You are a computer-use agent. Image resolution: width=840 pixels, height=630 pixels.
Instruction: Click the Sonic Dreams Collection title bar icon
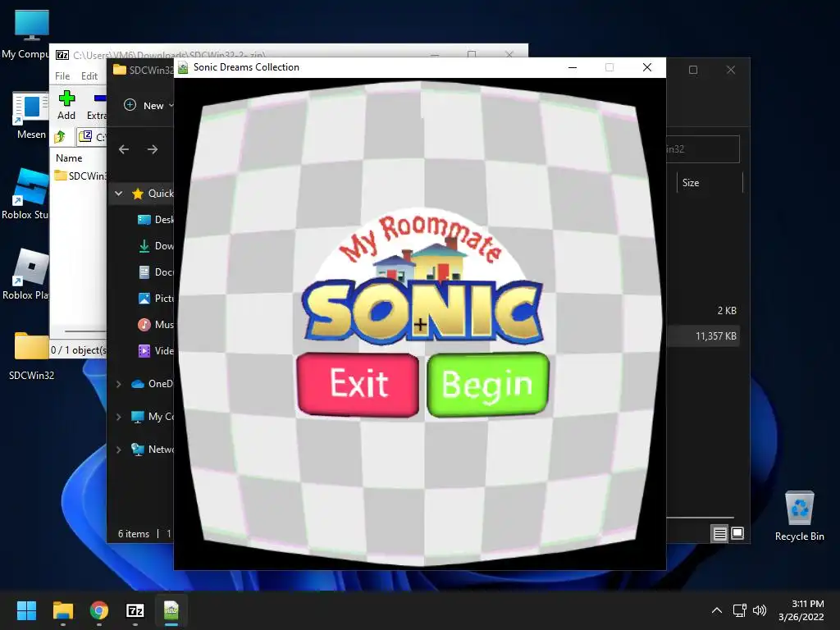coord(183,67)
